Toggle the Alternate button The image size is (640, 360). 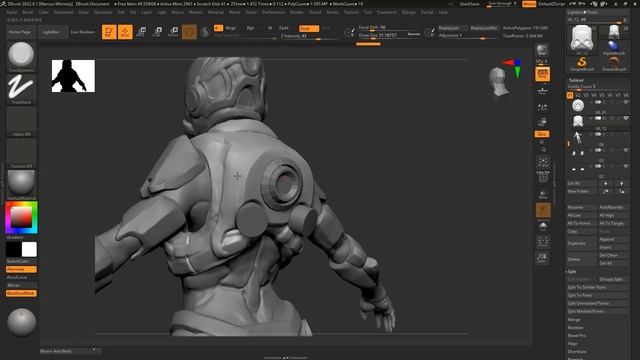[21, 269]
